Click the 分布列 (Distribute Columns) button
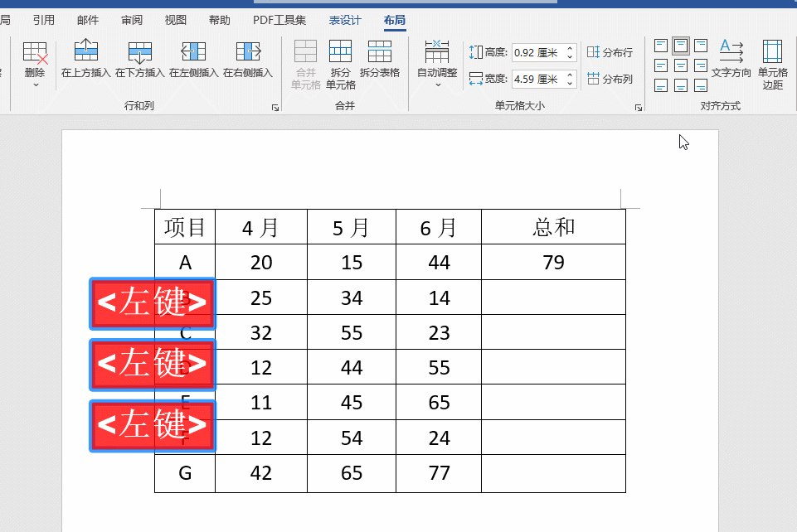Screen dimensions: 797x532 click(611, 79)
